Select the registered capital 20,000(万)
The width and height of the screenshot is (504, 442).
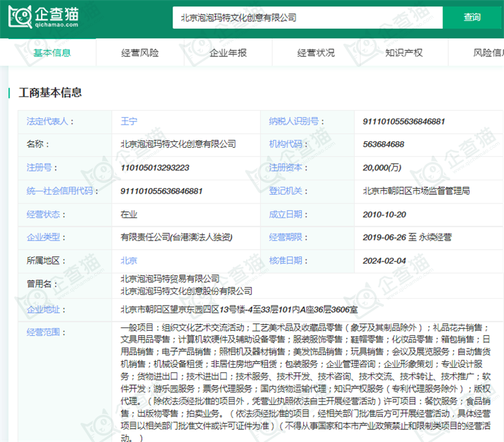point(382,168)
